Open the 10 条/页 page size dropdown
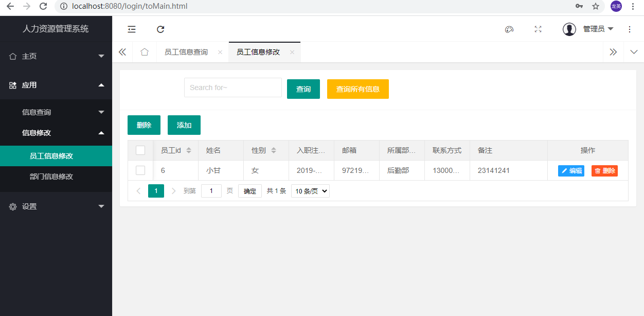The image size is (644, 316). (x=310, y=191)
